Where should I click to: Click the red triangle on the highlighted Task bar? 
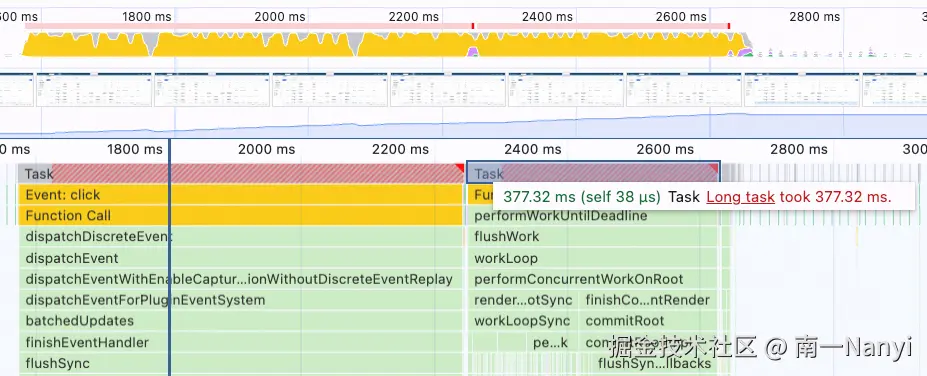(x=714, y=168)
